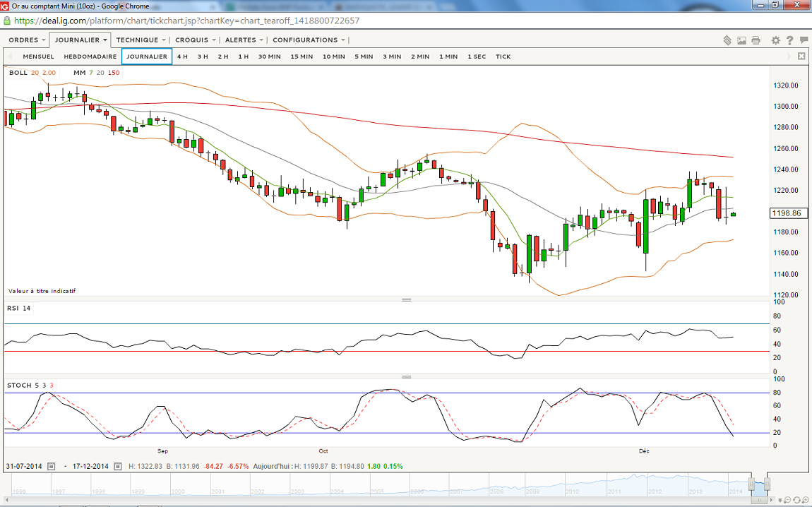The width and height of the screenshot is (812, 507).
Task: Open the CROQUIS dropdown menu
Action: [195, 40]
